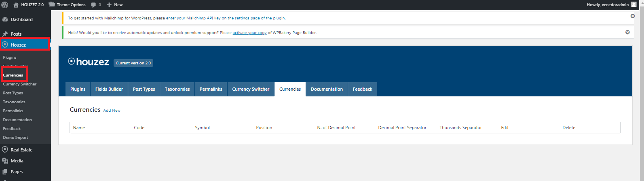
Task: Click the Thousands Separator header
Action: tap(460, 128)
